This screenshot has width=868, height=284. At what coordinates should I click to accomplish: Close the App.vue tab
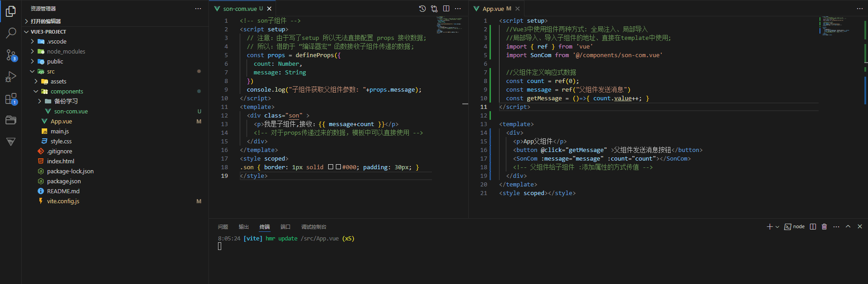click(518, 9)
